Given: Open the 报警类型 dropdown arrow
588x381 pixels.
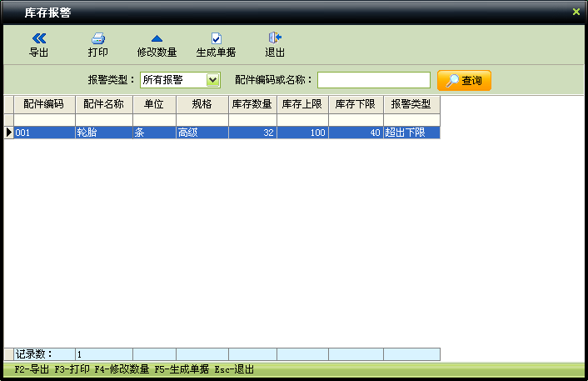Looking at the screenshot, I should pyautogui.click(x=212, y=80).
